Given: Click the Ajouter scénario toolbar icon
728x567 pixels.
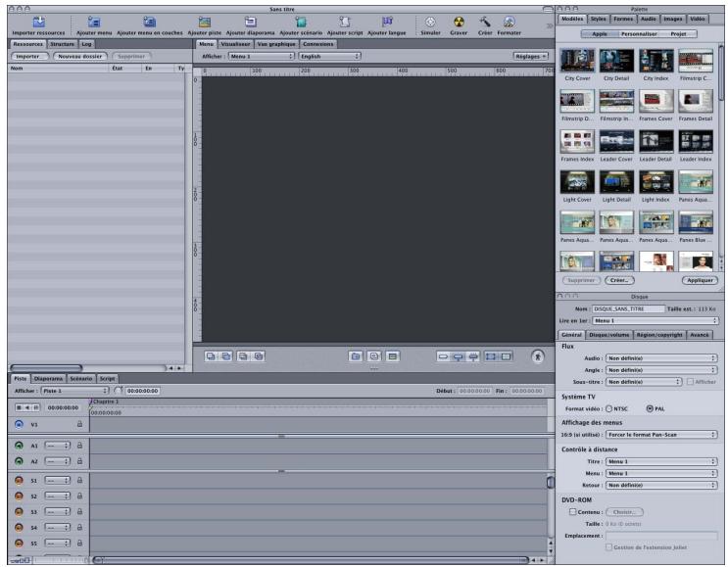Looking at the screenshot, I should point(301,22).
